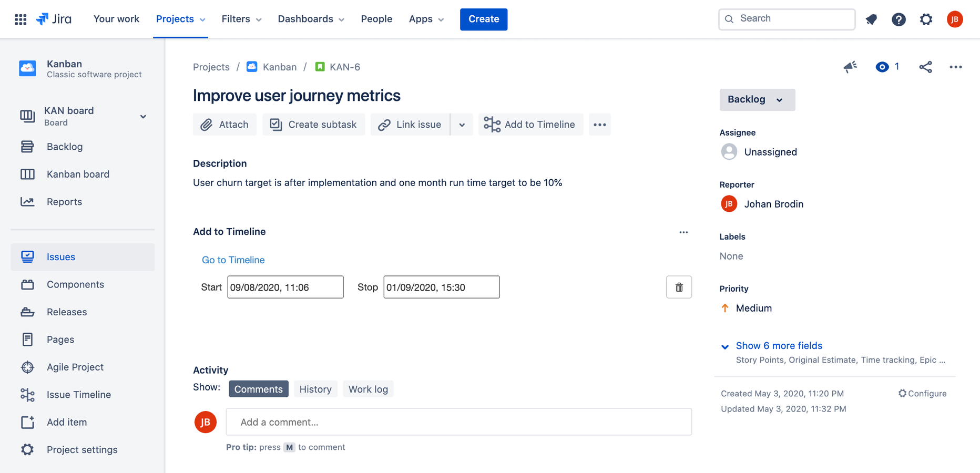Click the Kanban breadcrumb icon
Image resolution: width=980 pixels, height=473 pixels.
pyautogui.click(x=252, y=67)
